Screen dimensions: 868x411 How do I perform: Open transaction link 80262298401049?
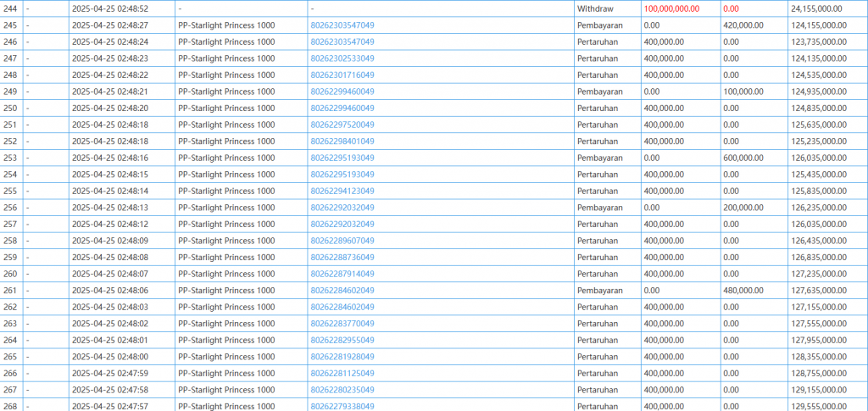tap(342, 142)
